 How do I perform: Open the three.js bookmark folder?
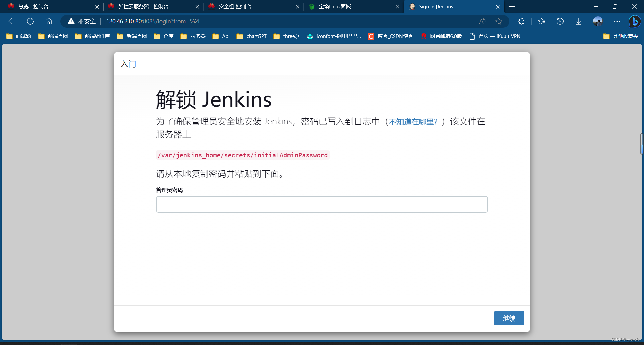[286, 36]
